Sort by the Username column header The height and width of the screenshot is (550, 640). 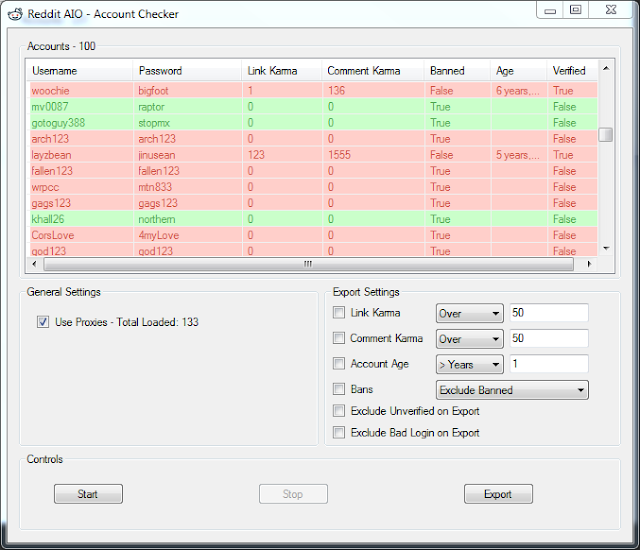pos(80,71)
